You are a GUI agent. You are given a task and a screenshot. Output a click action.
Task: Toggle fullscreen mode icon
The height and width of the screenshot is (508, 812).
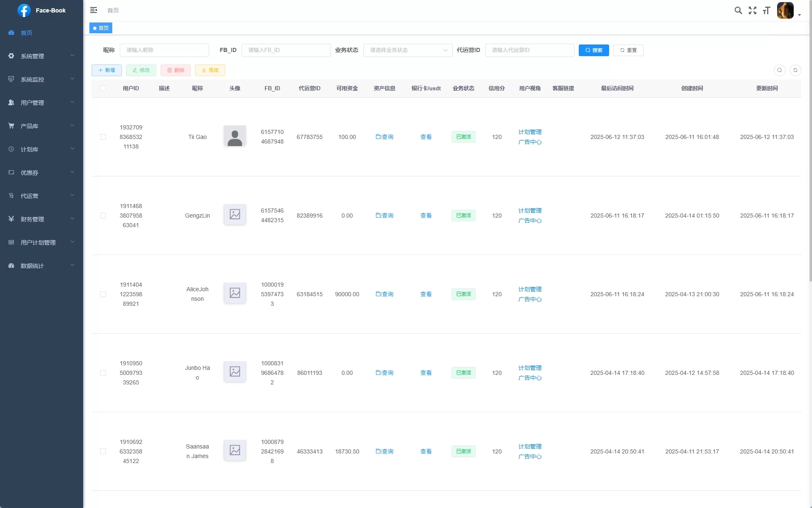click(x=752, y=10)
